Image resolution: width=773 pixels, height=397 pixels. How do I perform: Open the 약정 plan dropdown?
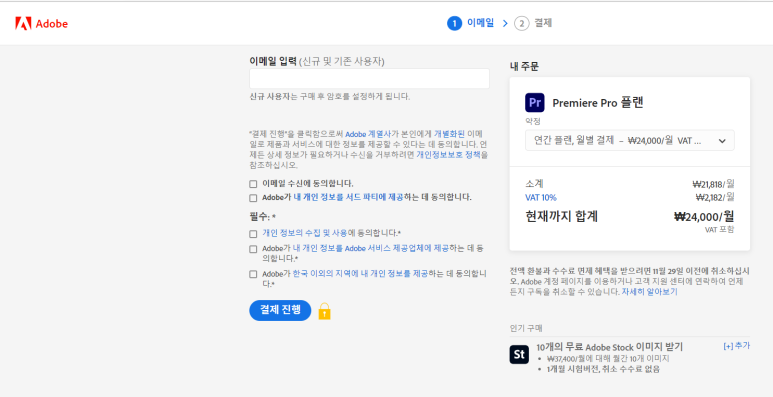(630, 141)
